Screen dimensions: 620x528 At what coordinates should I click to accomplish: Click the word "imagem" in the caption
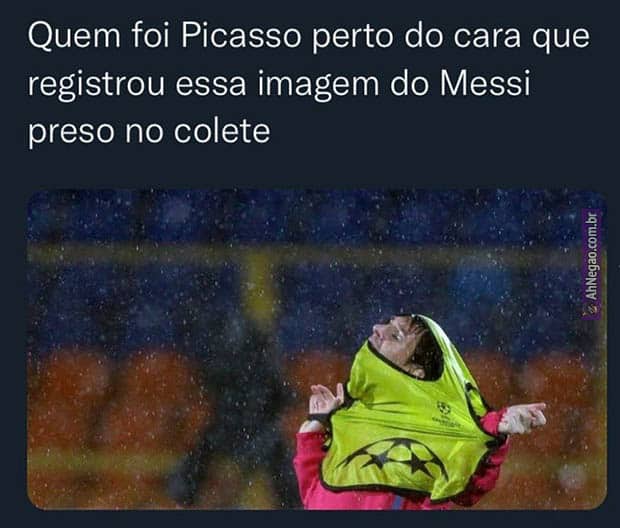tap(318, 86)
